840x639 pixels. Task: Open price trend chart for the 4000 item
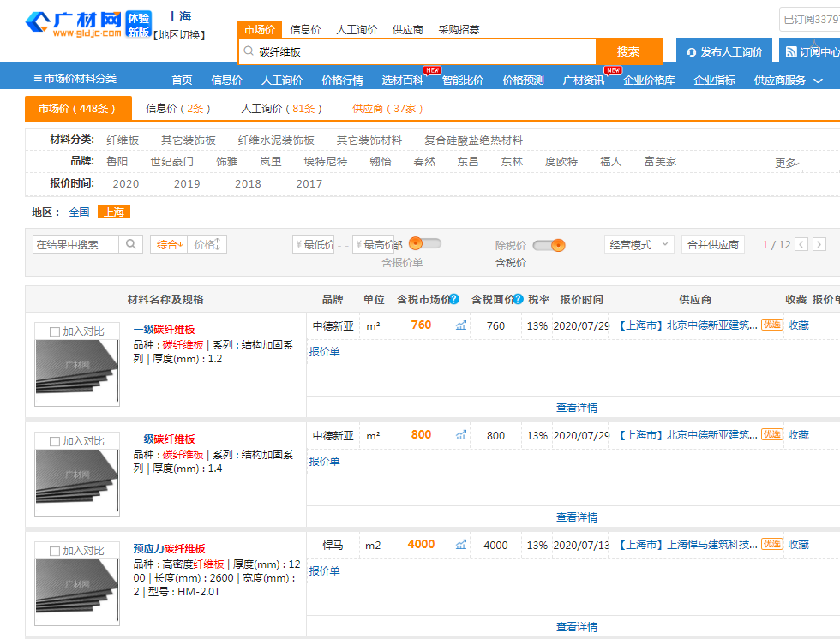(x=461, y=545)
